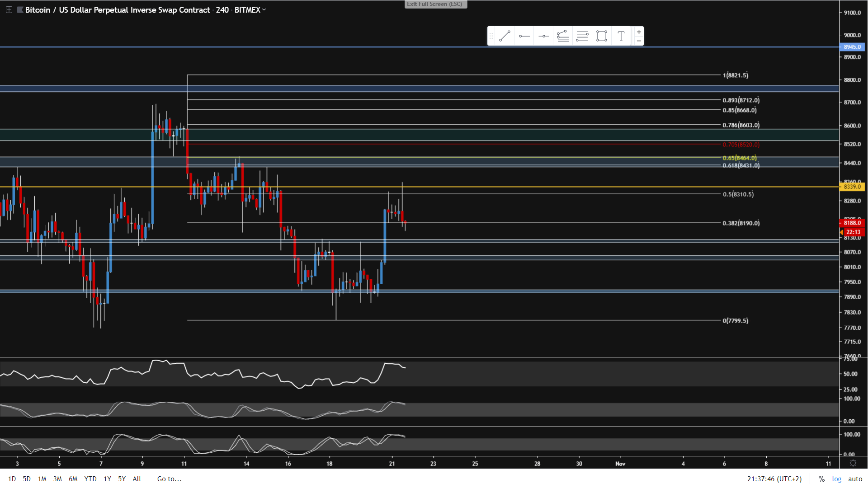This screenshot has width=868, height=488.
Task: Select the Fib Retracement tool
Action: (582, 36)
